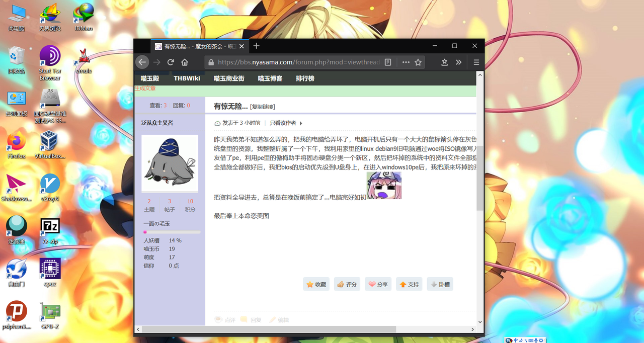Click the author avatar image
This screenshot has height=343, width=644.
click(170, 163)
